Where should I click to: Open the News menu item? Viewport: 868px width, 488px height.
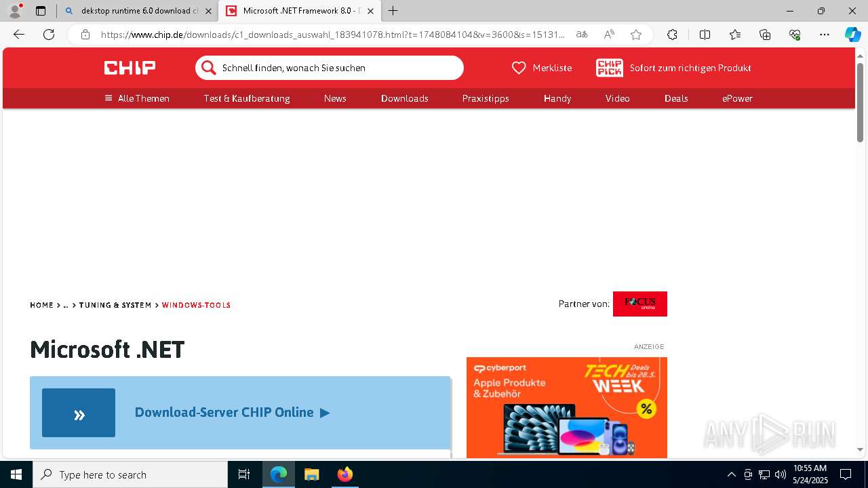click(335, 98)
